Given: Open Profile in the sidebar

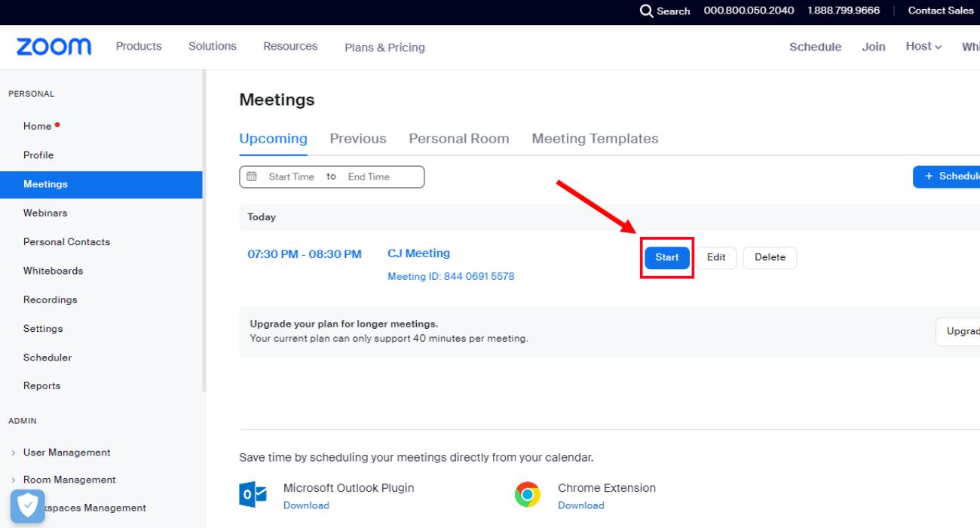Looking at the screenshot, I should [38, 155].
